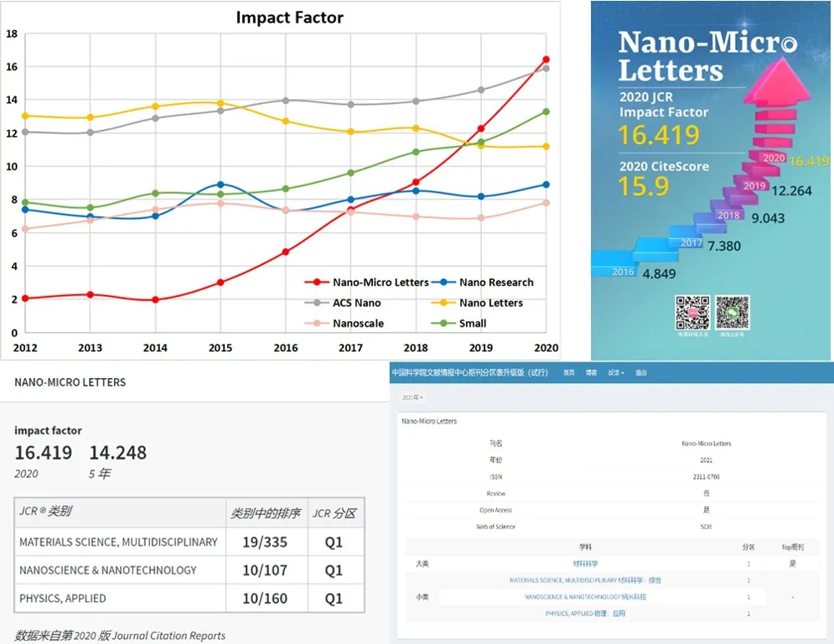Screen dimensions: 834x644
Task: Click the 2018 stair step label on the poster
Action: (728, 215)
